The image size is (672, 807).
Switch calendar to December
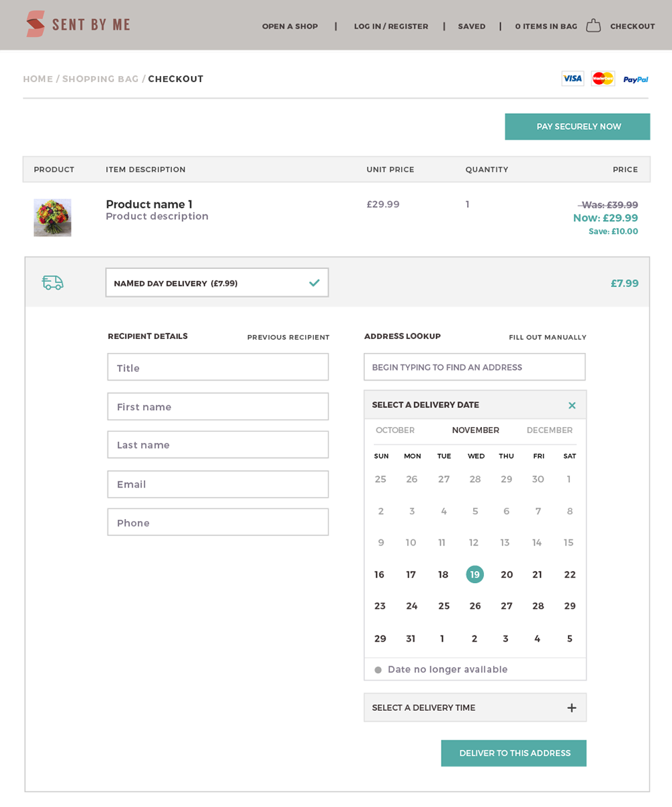[x=549, y=430]
